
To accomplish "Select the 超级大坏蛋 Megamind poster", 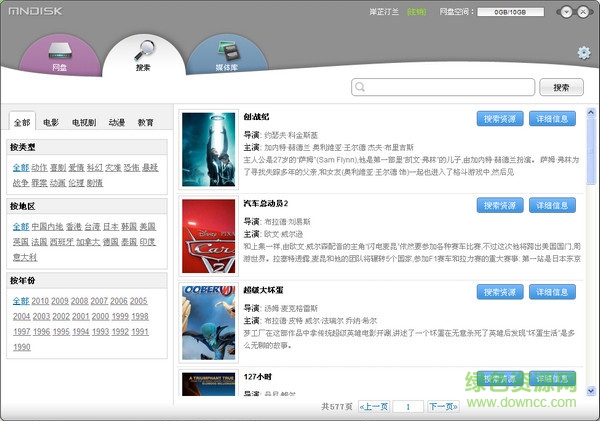I will coord(207,322).
